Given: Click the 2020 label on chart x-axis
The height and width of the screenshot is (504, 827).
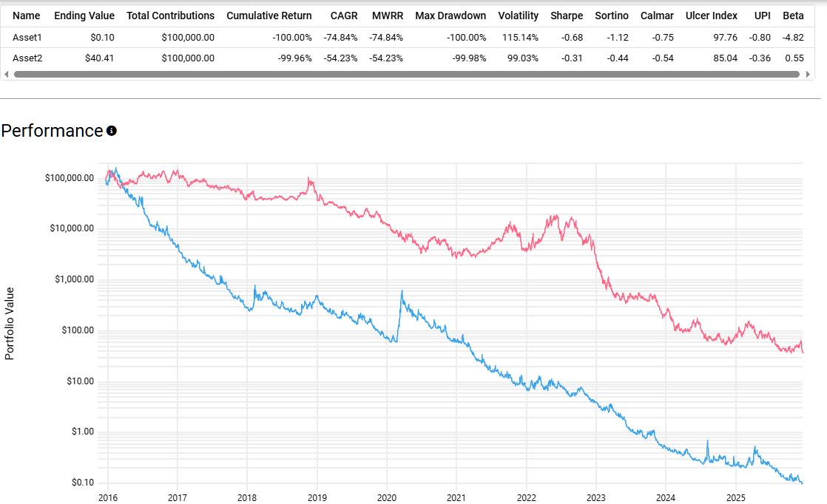Looking at the screenshot, I should (x=387, y=497).
